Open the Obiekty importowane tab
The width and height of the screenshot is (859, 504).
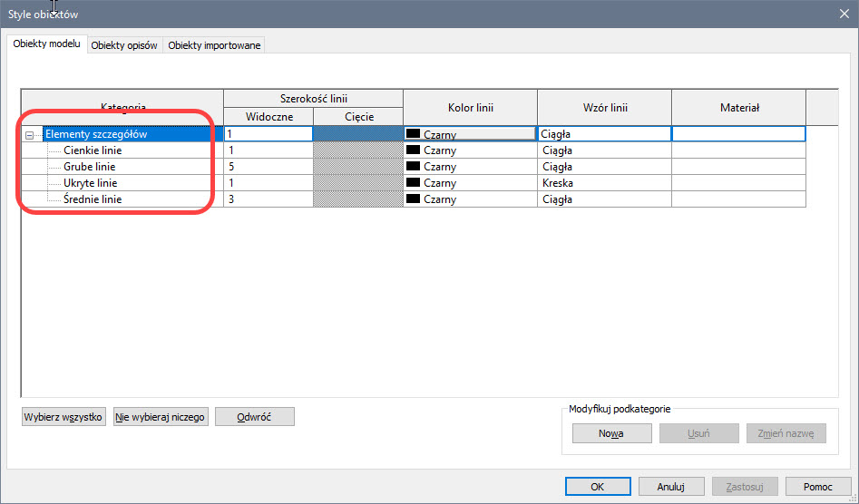214,45
